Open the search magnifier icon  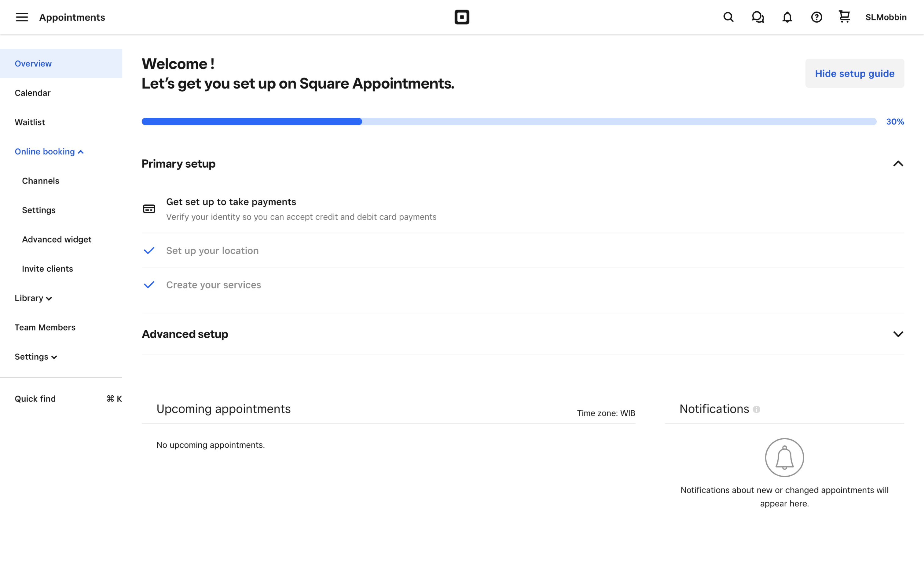coord(728,17)
